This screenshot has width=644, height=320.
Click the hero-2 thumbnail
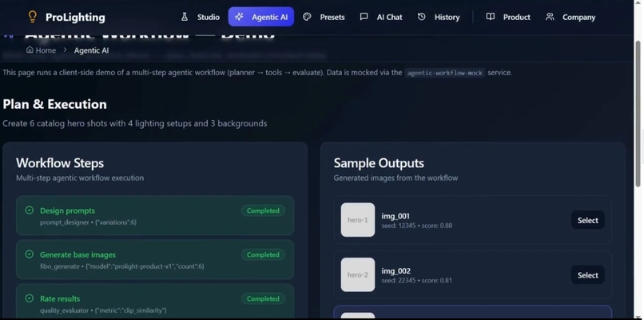[358, 274]
